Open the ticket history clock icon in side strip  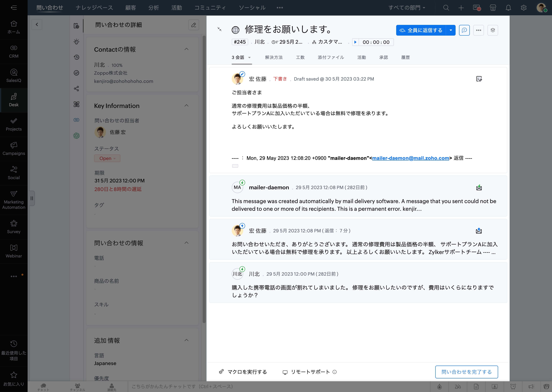tap(76, 57)
